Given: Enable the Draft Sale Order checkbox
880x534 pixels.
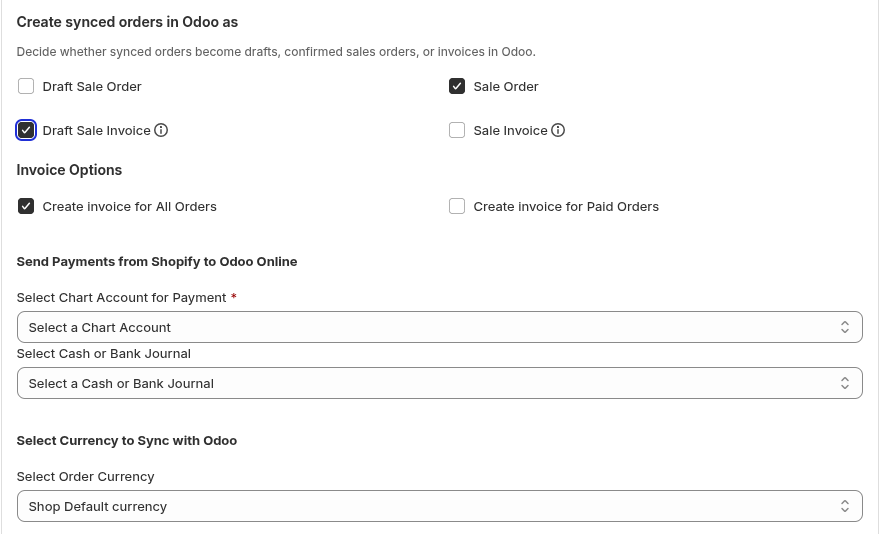Looking at the screenshot, I should pyautogui.click(x=26, y=86).
